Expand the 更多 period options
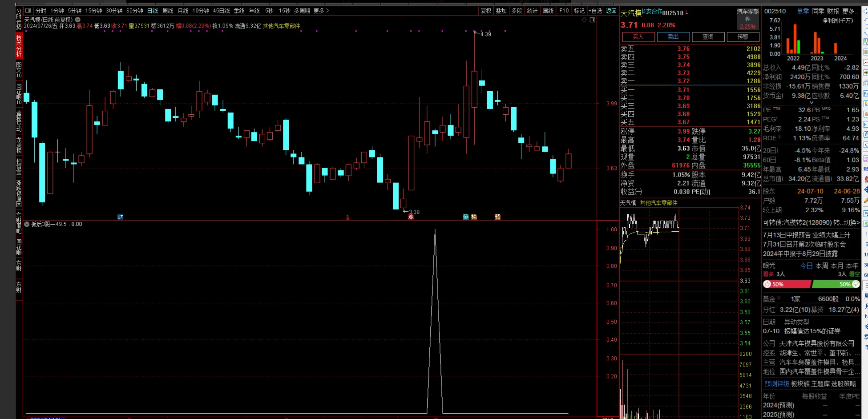This screenshot has height=419, width=868. [321, 11]
